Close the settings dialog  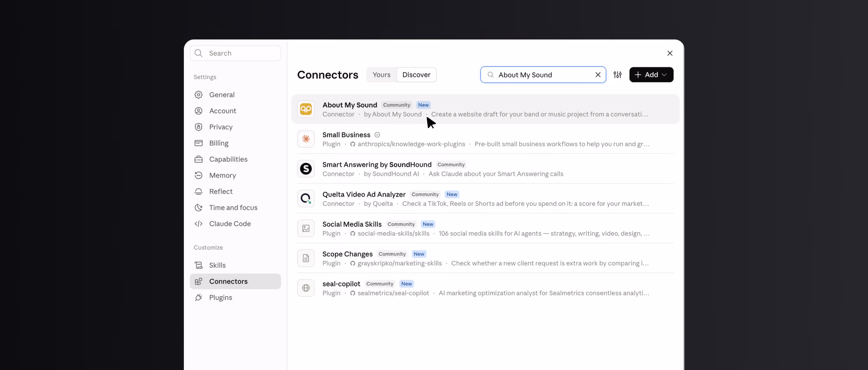pyautogui.click(x=670, y=53)
